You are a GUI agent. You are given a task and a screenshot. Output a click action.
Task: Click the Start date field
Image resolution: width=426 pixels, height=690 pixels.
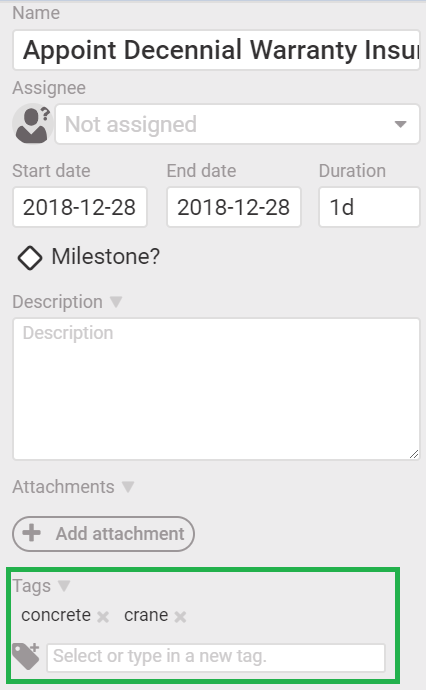tap(80, 207)
